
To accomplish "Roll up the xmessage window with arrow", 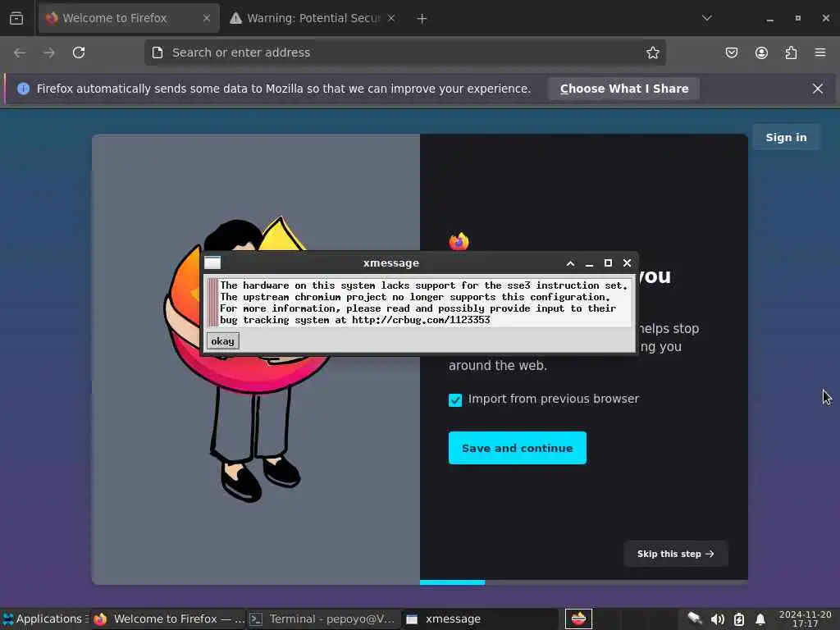I will (571, 263).
